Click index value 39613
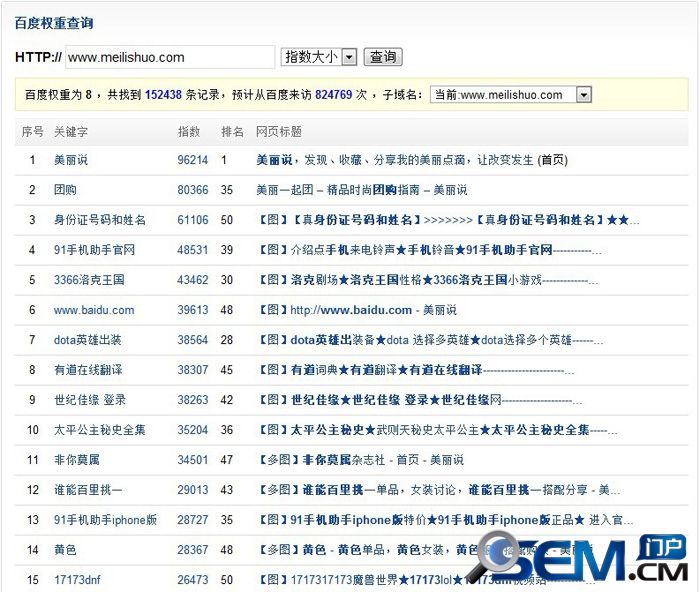Image resolution: width=700 pixels, height=592 pixels. point(193,310)
